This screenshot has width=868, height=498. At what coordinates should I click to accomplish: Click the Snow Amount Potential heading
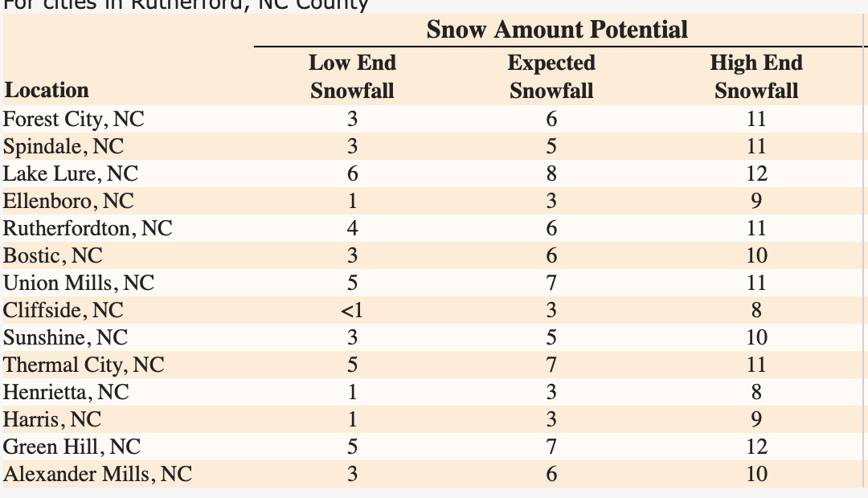click(x=557, y=31)
